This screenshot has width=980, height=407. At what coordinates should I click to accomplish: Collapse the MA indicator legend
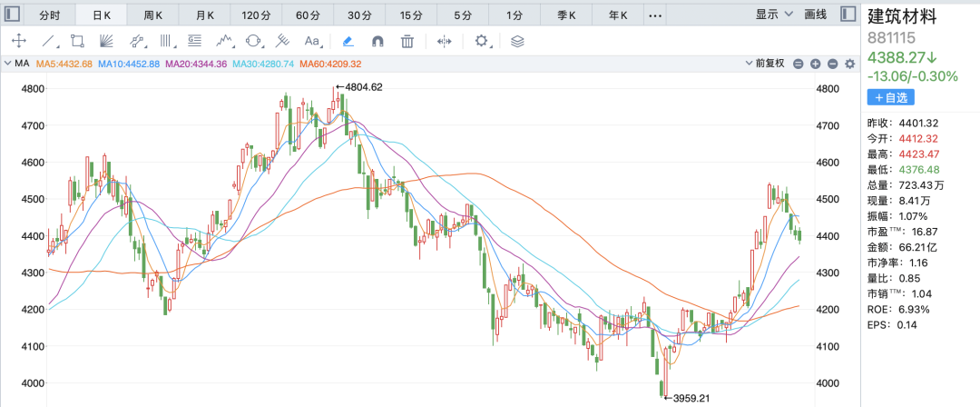(x=8, y=64)
